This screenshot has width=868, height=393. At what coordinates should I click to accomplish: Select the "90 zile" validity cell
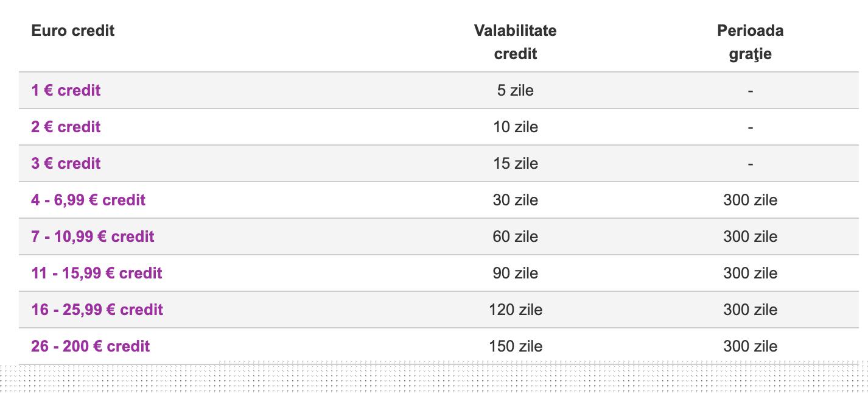coord(515,273)
